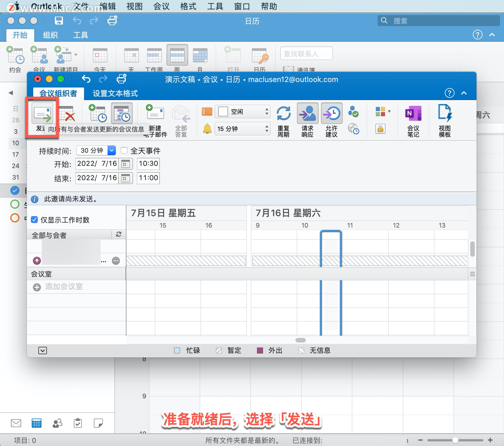Click Undo in the meeting window title bar
Screen dimensions: 504x446
point(86,79)
